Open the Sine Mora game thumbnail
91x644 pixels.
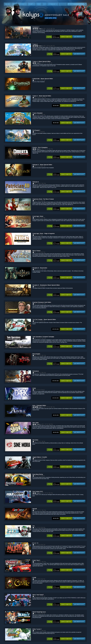tap(18, 445)
